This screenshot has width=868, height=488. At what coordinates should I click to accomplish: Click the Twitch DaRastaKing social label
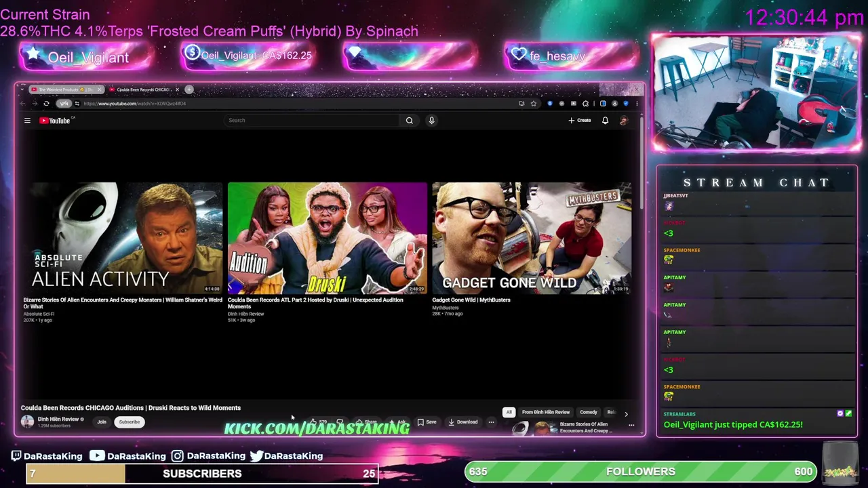[x=46, y=456]
